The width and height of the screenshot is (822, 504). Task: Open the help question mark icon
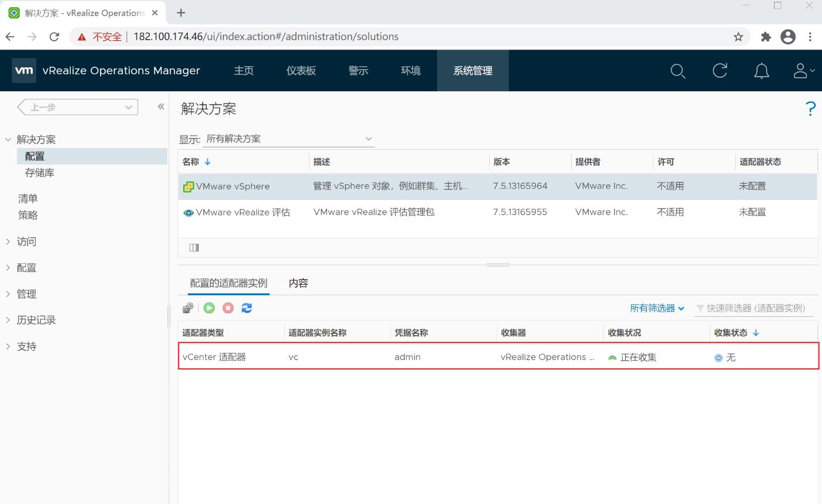coord(810,109)
